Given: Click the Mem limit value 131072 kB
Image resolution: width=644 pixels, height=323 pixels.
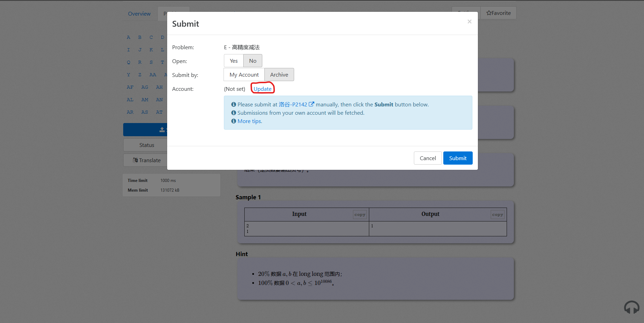Looking at the screenshot, I should pyautogui.click(x=170, y=190).
